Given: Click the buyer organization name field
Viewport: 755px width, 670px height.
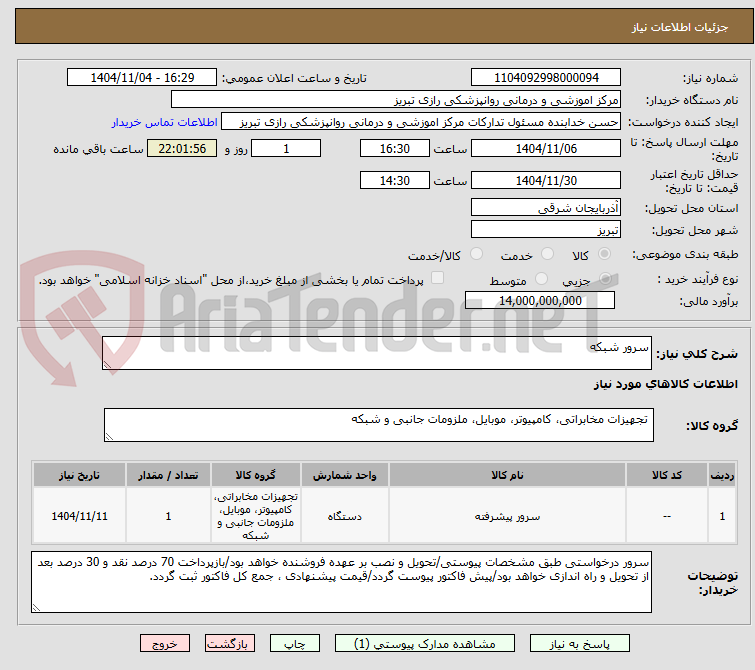Looking at the screenshot, I should [x=396, y=100].
